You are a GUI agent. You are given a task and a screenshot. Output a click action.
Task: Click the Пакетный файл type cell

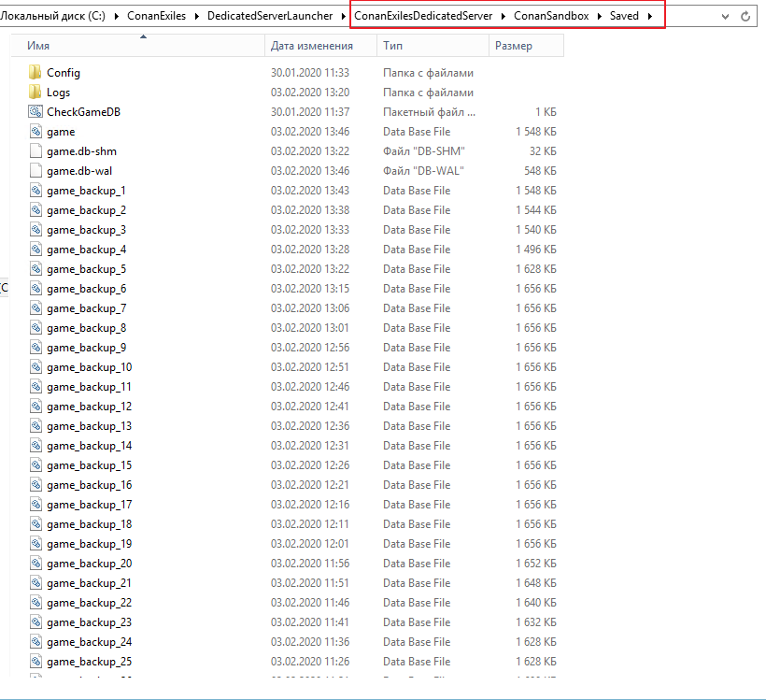tap(429, 112)
